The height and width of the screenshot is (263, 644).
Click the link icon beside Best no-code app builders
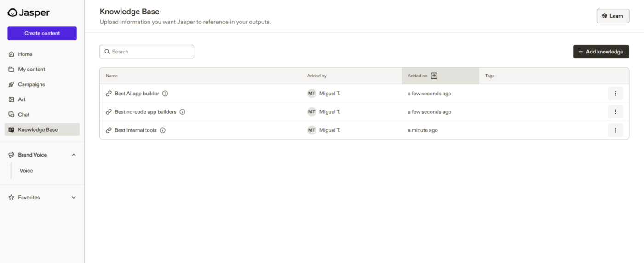click(109, 112)
